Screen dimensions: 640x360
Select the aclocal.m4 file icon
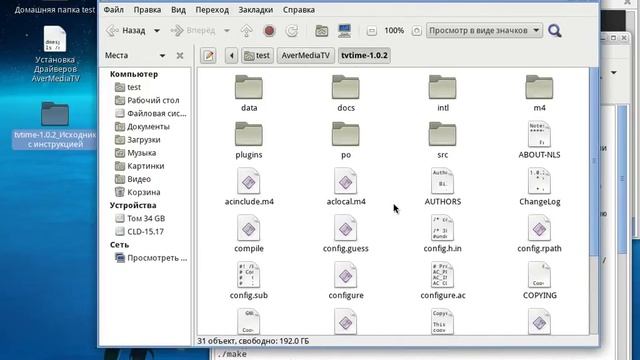click(346, 181)
